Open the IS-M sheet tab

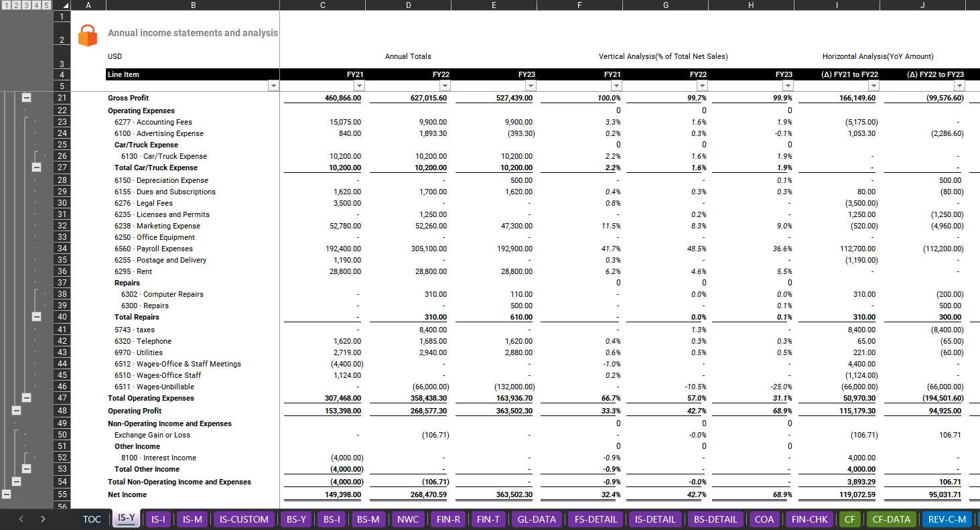tap(193, 519)
